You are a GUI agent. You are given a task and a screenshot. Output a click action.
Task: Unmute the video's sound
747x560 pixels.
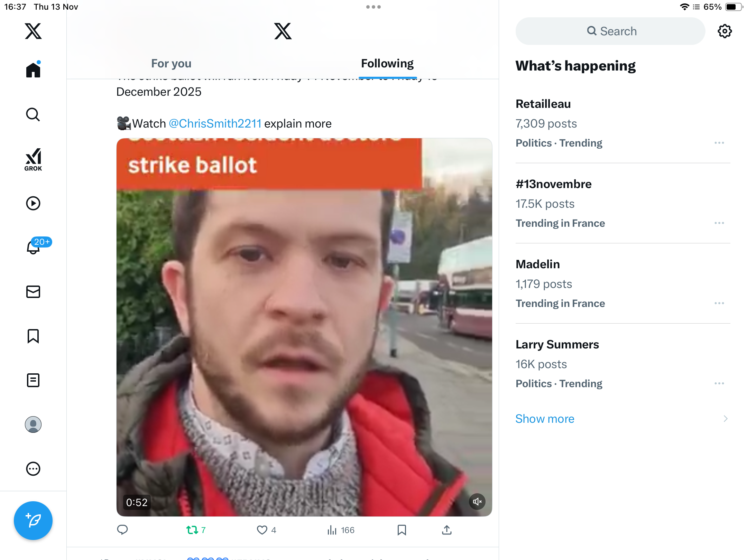coord(477,502)
